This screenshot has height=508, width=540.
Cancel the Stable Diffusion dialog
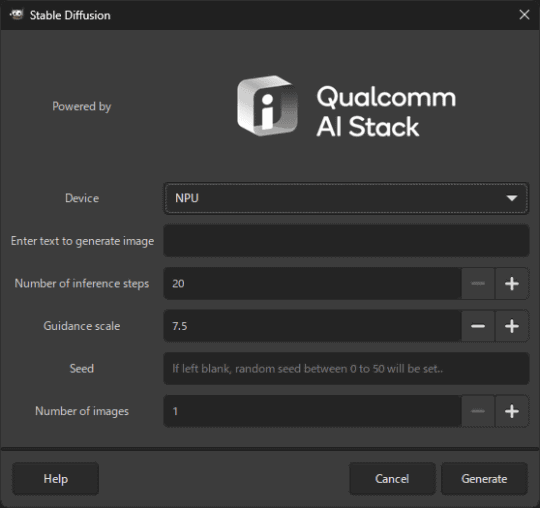pyautogui.click(x=392, y=479)
